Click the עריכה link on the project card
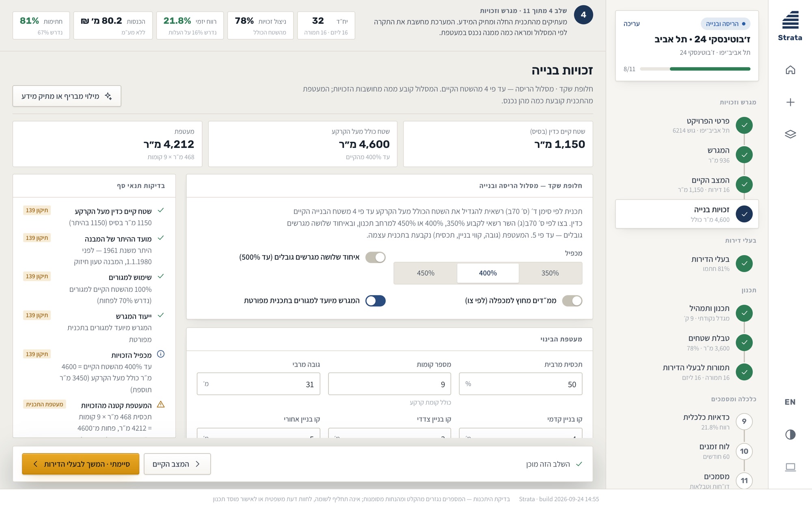This screenshot has width=812, height=508. click(x=631, y=24)
